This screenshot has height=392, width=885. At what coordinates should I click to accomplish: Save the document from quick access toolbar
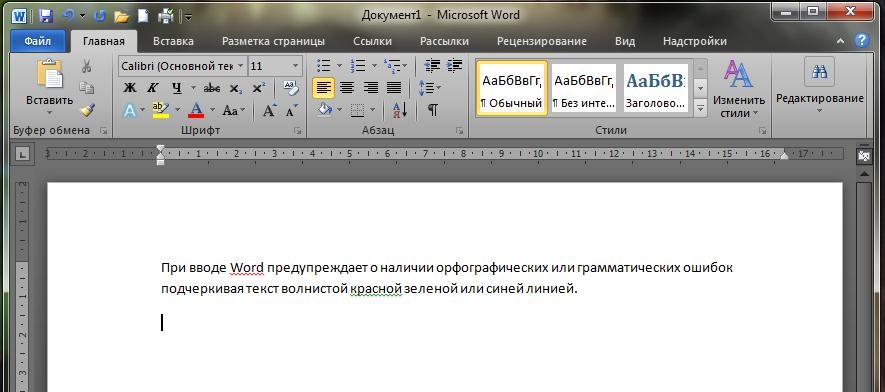coord(46,16)
